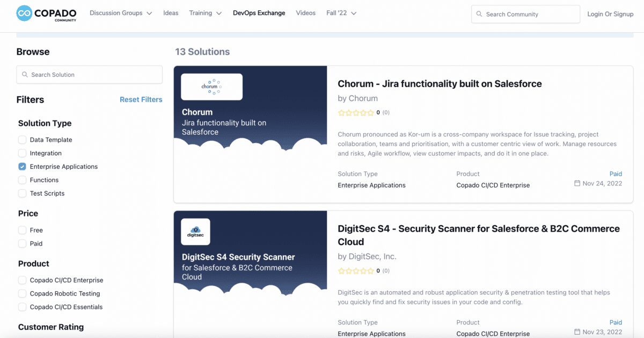Uncheck the Enterprise Applications filter

(22, 167)
